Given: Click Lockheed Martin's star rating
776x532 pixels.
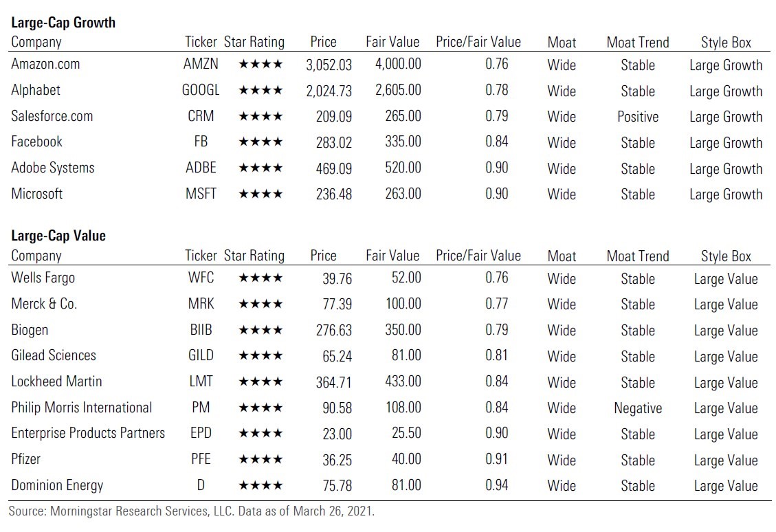Looking at the screenshot, I should (x=260, y=382).
